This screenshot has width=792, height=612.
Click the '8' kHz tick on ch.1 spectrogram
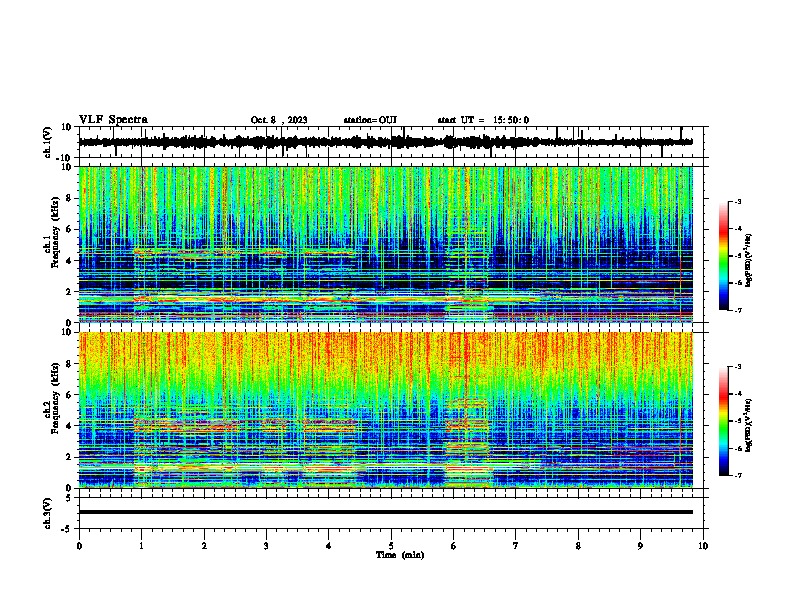click(69, 198)
